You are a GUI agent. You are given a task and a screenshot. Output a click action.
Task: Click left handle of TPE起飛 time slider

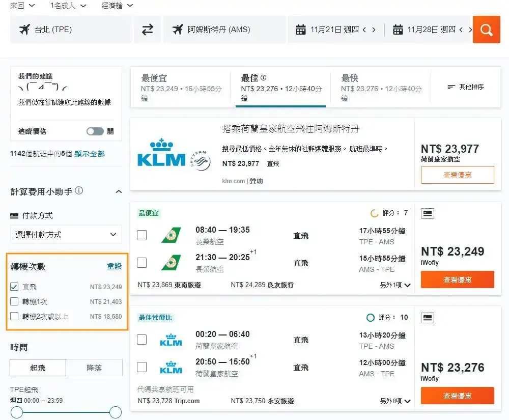[17, 412]
